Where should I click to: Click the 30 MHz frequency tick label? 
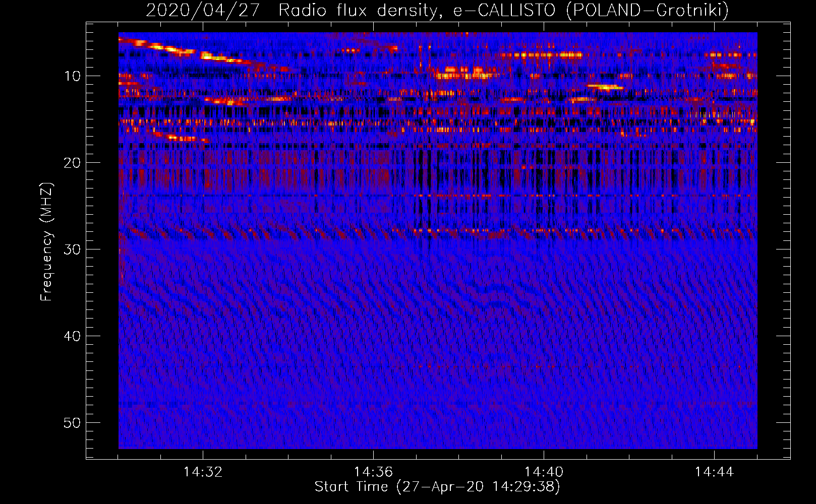tap(73, 249)
